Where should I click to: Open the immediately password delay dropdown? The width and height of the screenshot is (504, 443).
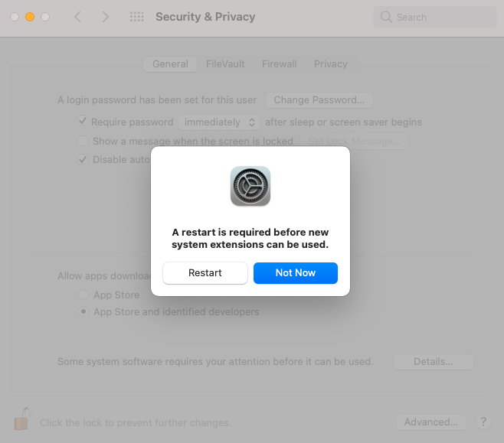click(x=219, y=122)
